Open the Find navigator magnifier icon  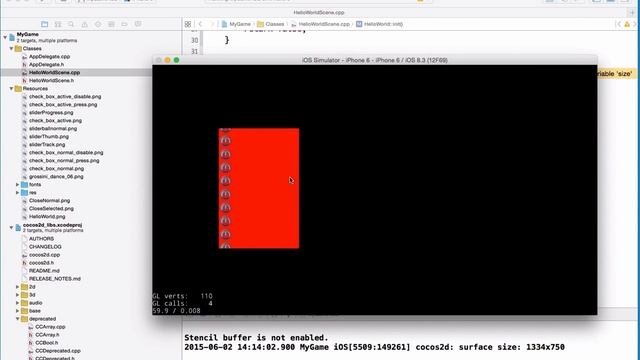coord(71,24)
